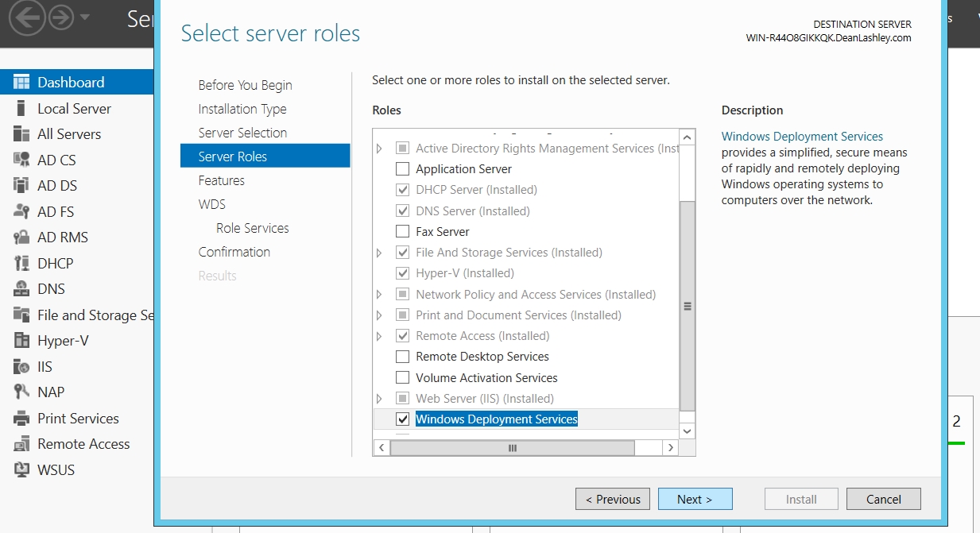Click the NAP sidebar icon
The image size is (980, 533).
[21, 392]
